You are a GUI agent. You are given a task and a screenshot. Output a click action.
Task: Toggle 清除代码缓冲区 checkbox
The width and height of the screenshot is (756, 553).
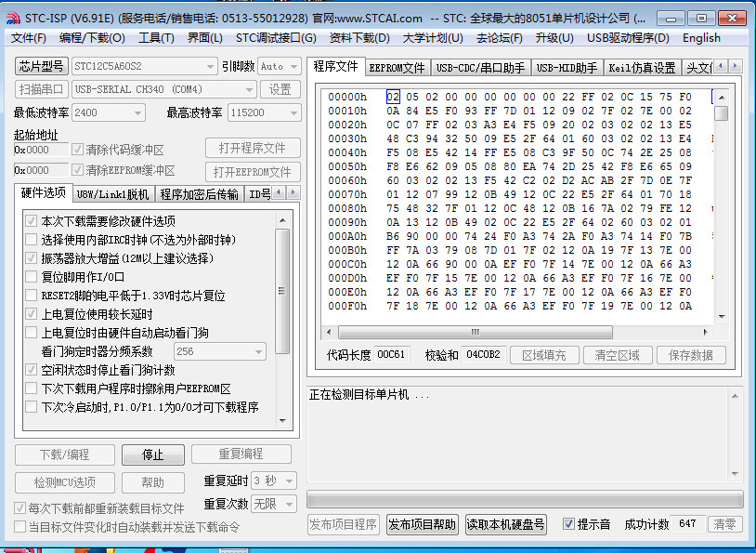77,150
